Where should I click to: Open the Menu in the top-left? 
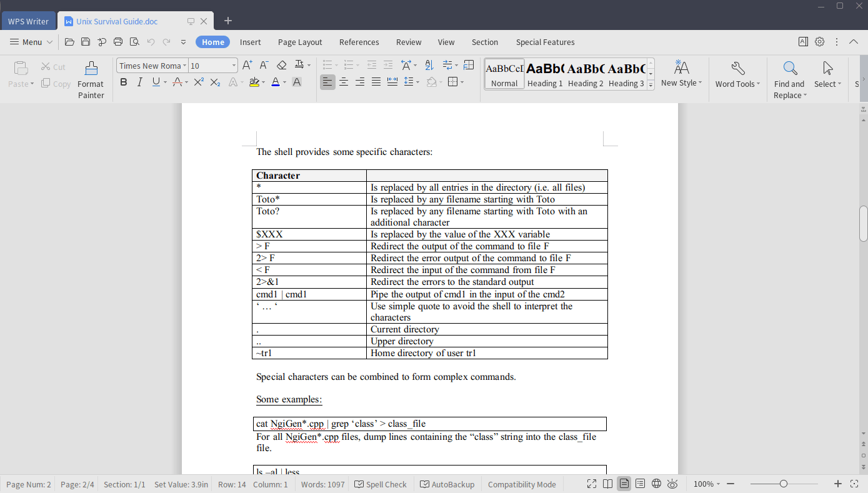pyautogui.click(x=30, y=42)
